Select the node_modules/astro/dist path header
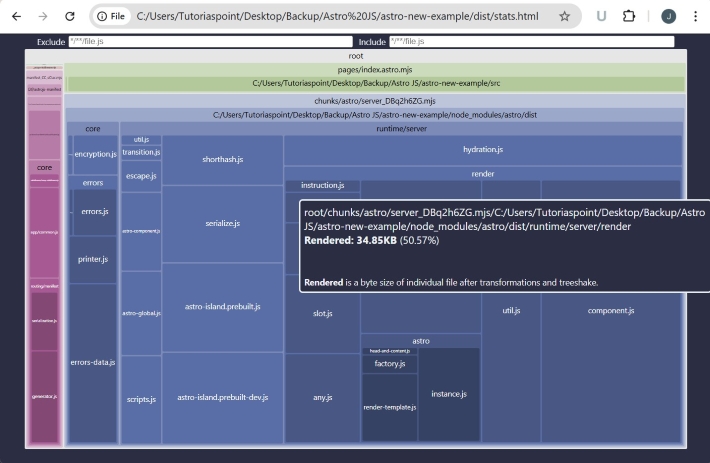This screenshot has width=710, height=463. [x=375, y=115]
